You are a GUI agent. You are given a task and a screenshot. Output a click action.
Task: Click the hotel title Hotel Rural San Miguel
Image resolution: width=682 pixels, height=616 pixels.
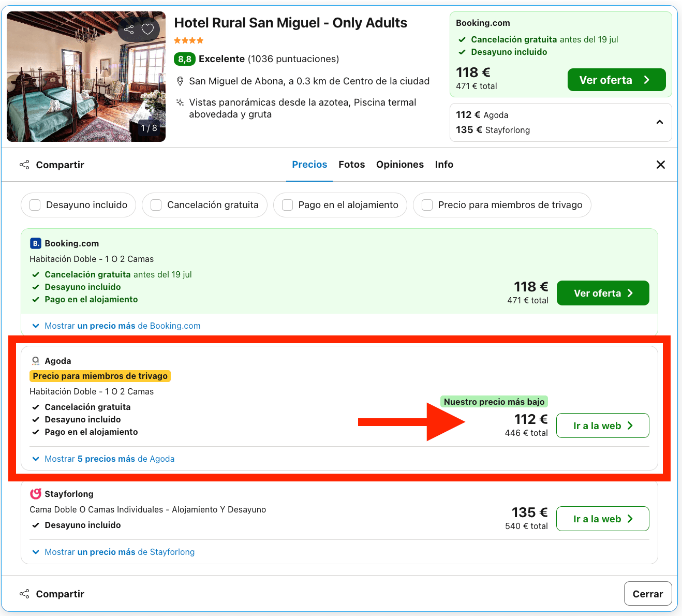pos(290,23)
